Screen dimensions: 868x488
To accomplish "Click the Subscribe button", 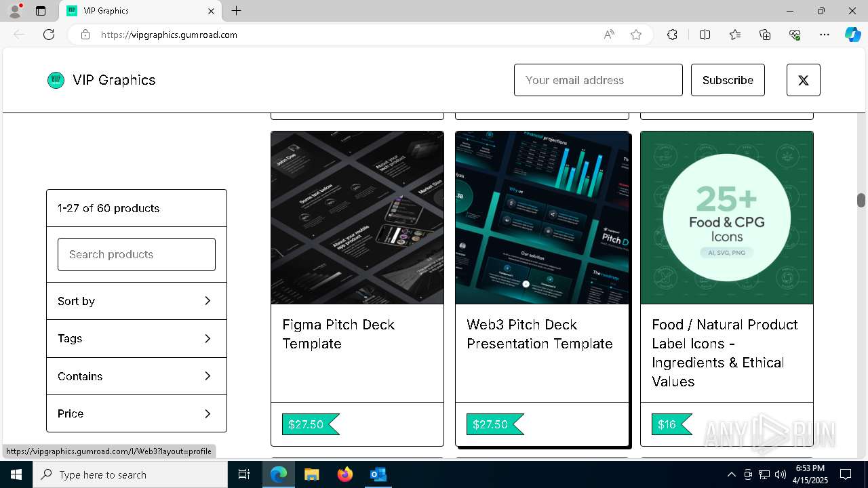I will click(728, 80).
